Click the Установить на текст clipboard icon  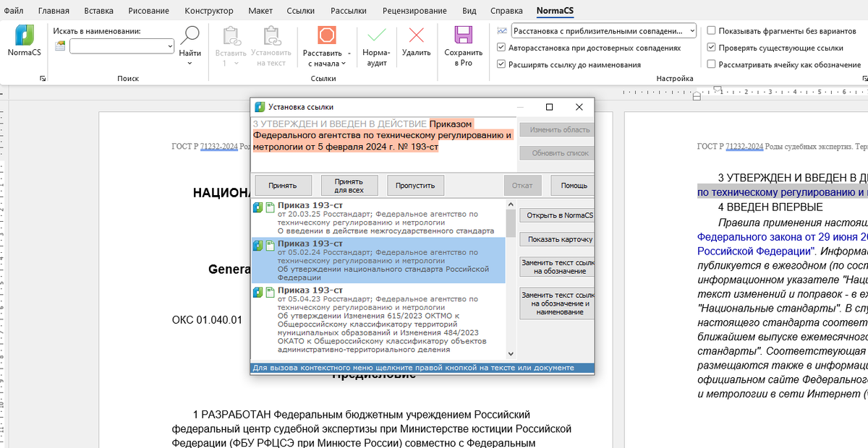click(271, 35)
